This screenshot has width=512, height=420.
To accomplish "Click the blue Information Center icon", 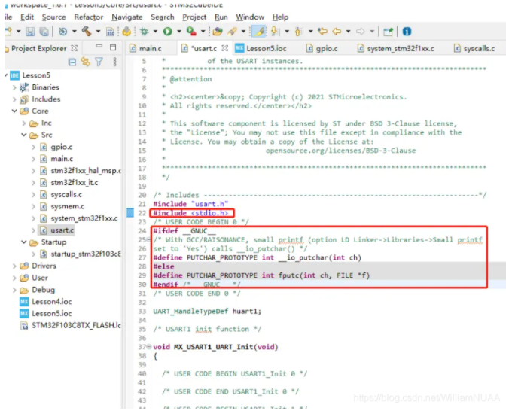I will tap(407, 32).
